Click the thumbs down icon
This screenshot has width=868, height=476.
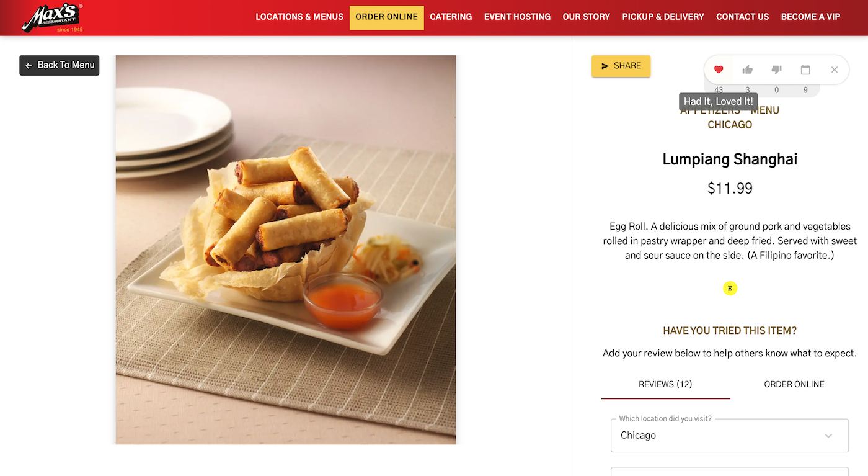pos(776,70)
